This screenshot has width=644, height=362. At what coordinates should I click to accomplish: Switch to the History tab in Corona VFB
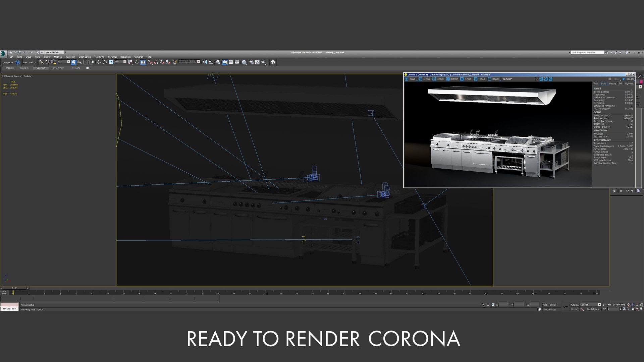(x=612, y=83)
